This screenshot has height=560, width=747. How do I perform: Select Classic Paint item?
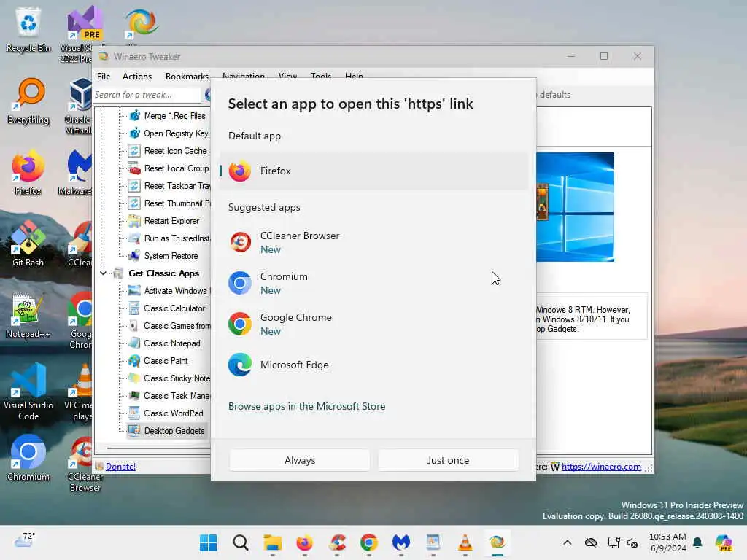[158, 361]
